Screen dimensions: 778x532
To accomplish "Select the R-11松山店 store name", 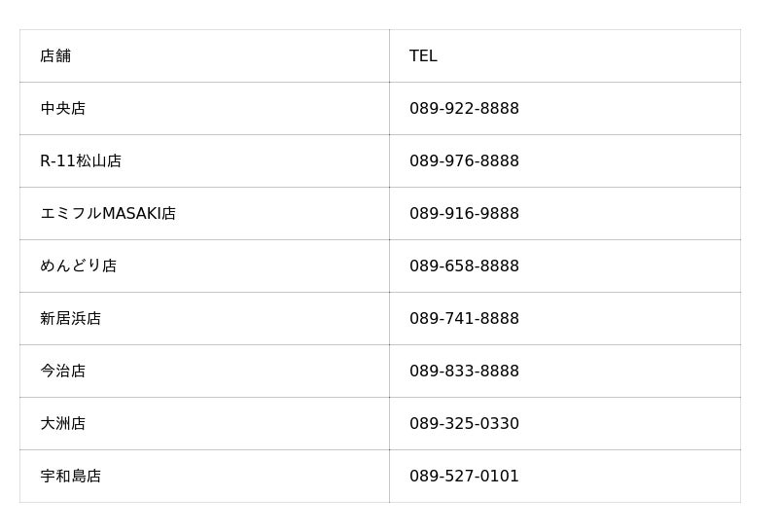I will point(81,161).
